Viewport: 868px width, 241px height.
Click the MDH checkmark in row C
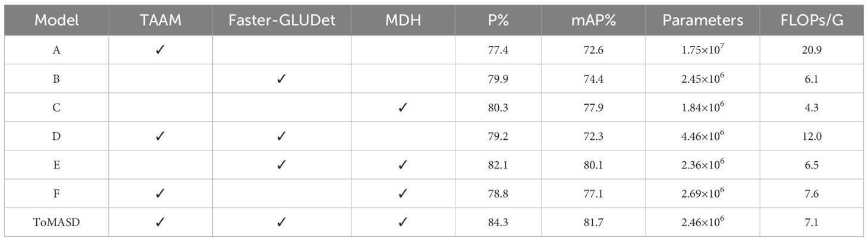(402, 108)
